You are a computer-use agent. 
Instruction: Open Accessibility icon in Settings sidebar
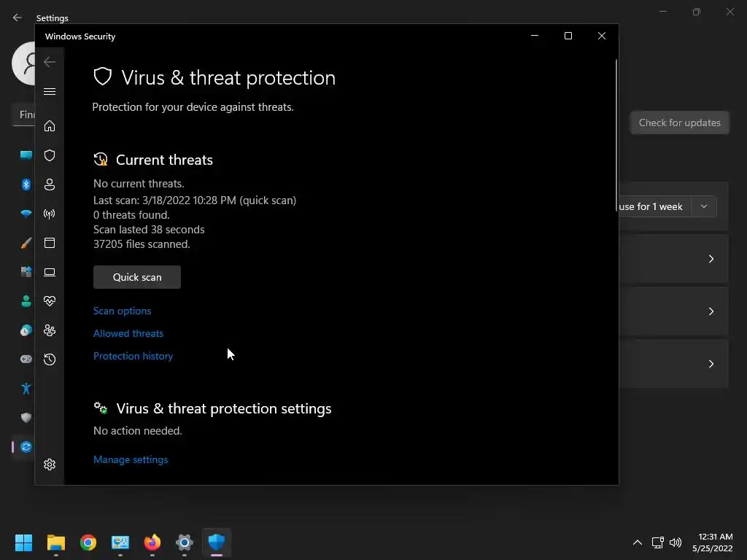click(x=26, y=389)
